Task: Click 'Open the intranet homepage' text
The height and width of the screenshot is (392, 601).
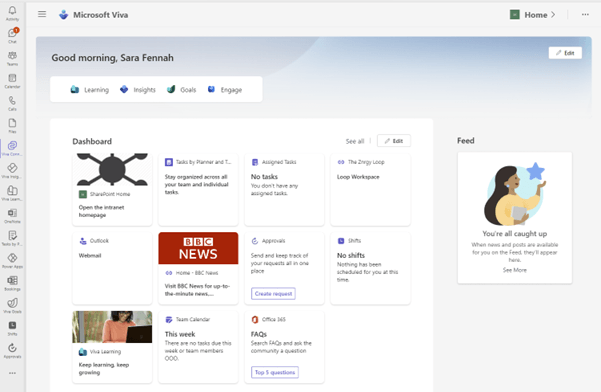Action: click(101, 211)
